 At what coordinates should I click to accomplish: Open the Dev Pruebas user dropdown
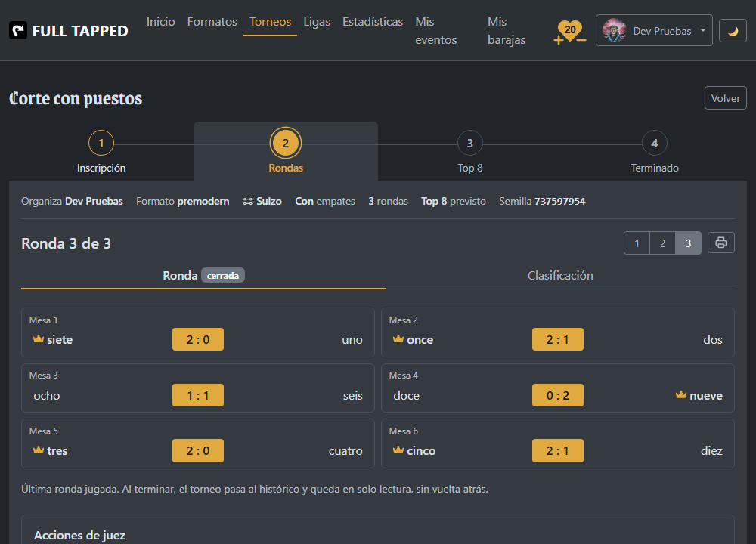pos(654,30)
